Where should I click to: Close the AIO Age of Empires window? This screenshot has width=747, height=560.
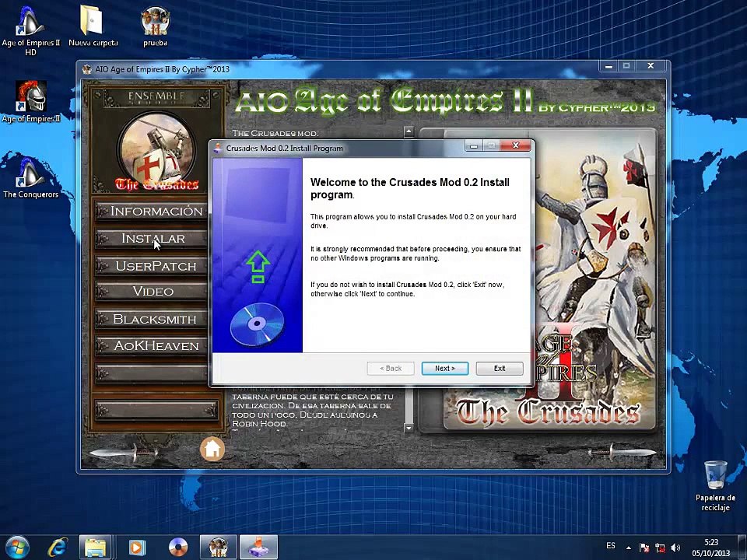click(x=651, y=65)
